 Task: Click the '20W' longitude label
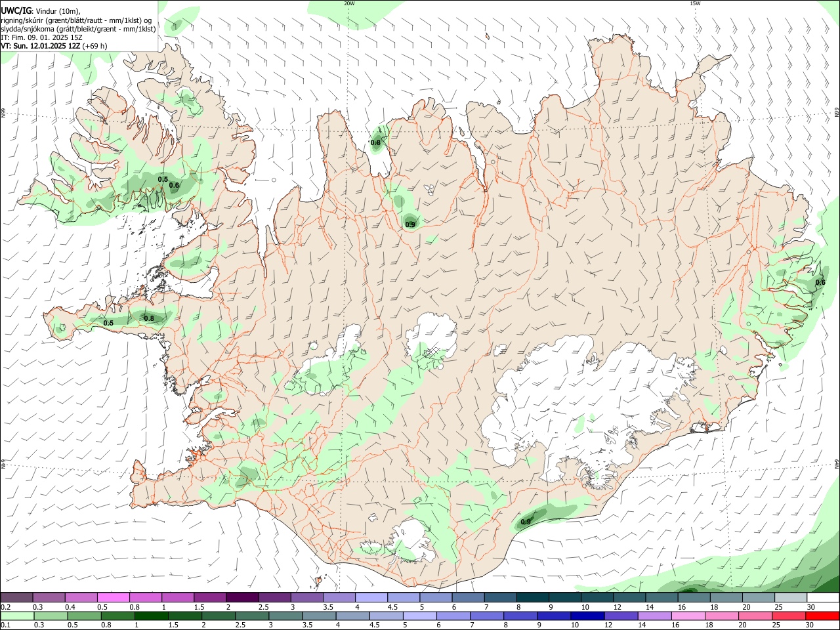(x=349, y=3)
